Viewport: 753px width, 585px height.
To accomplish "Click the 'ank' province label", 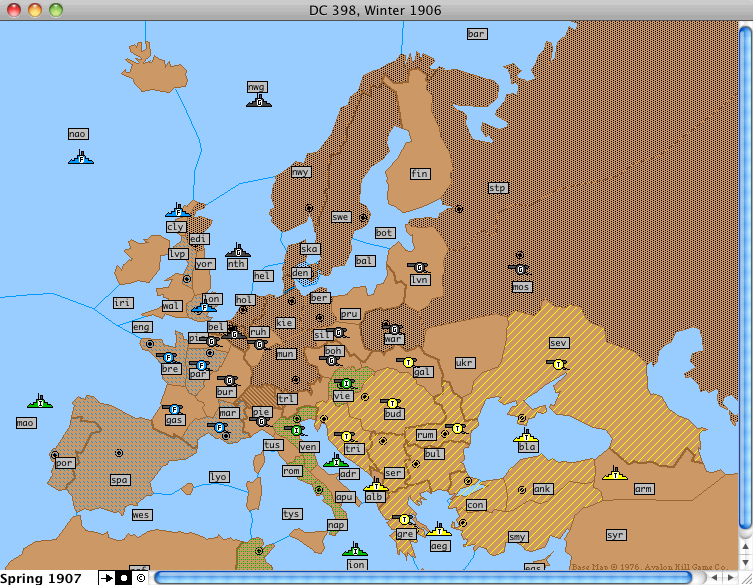I will click(543, 489).
